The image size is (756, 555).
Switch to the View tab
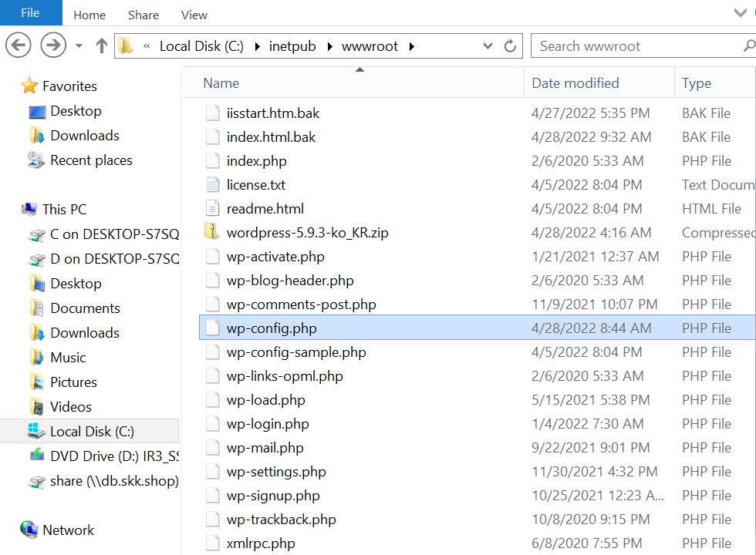click(194, 15)
